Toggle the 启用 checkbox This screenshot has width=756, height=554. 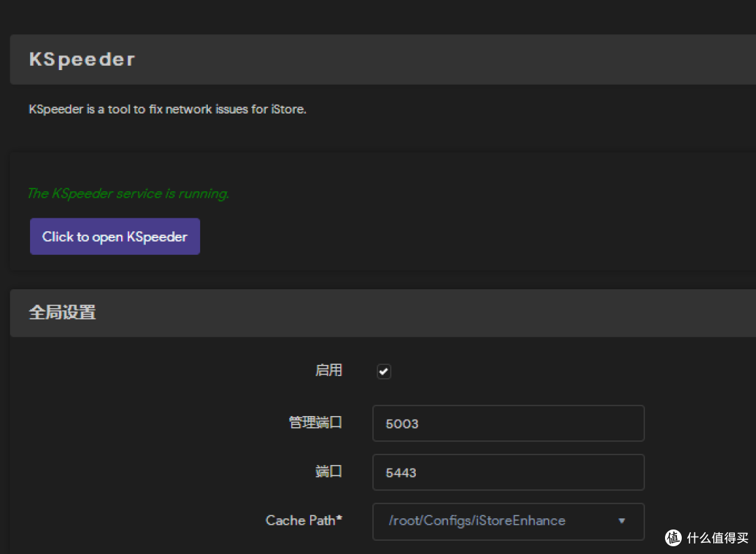coord(384,372)
